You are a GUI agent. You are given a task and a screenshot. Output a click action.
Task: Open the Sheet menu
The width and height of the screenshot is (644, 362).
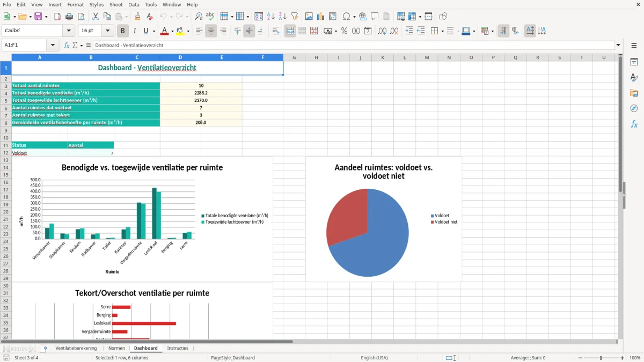116,4
